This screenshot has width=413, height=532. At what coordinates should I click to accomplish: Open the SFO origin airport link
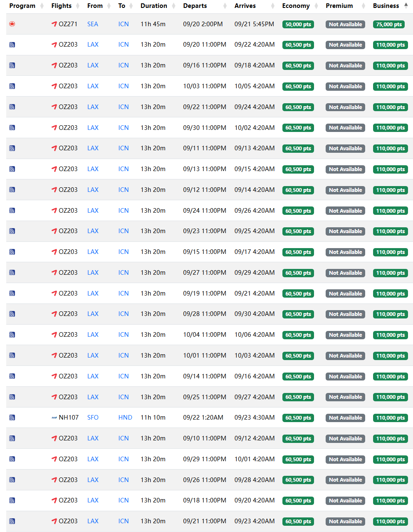click(93, 418)
